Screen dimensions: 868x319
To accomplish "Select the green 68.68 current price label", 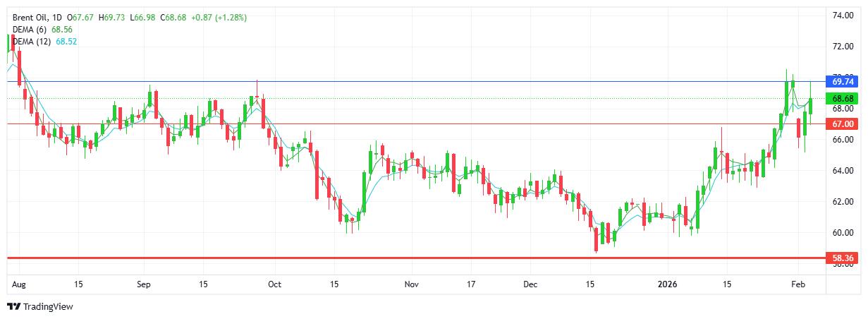I will pyautogui.click(x=843, y=98).
